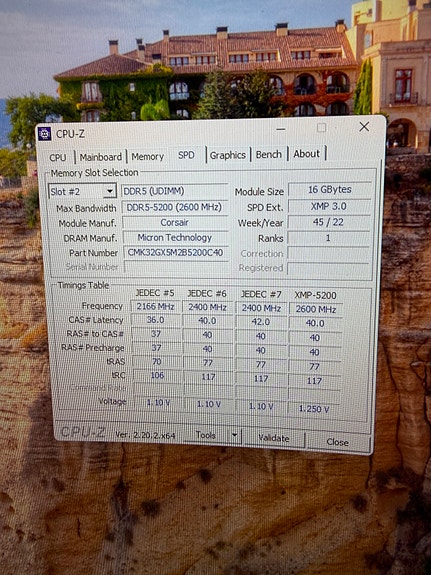
Task: Click the XMP-5200 frequency 2600 MHz cell
Action: [x=316, y=309]
